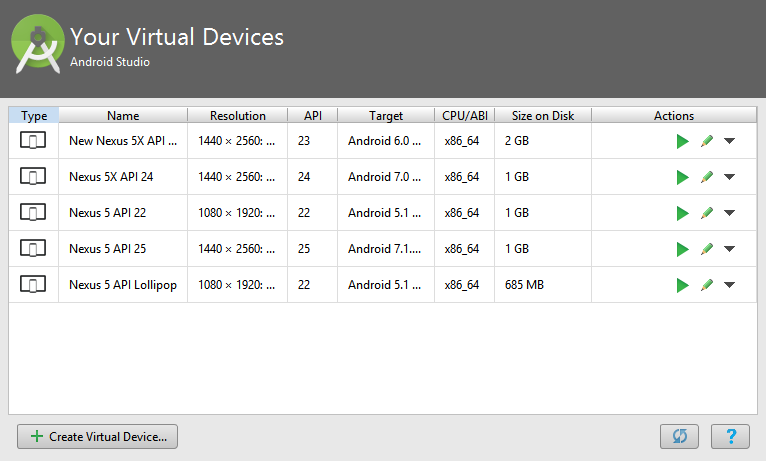Image resolution: width=766 pixels, height=461 pixels.
Task: Sort by the Name column header
Action: [x=123, y=115]
